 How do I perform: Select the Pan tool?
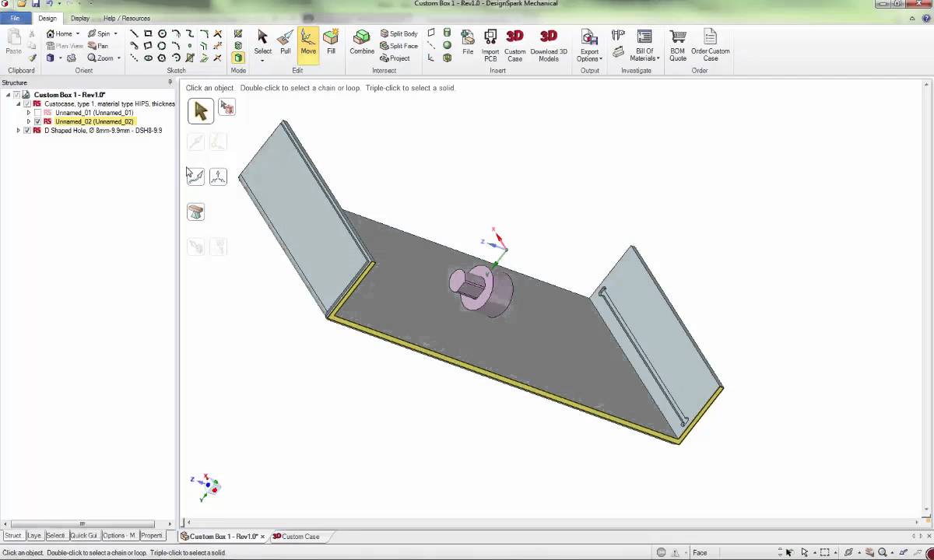(x=98, y=46)
